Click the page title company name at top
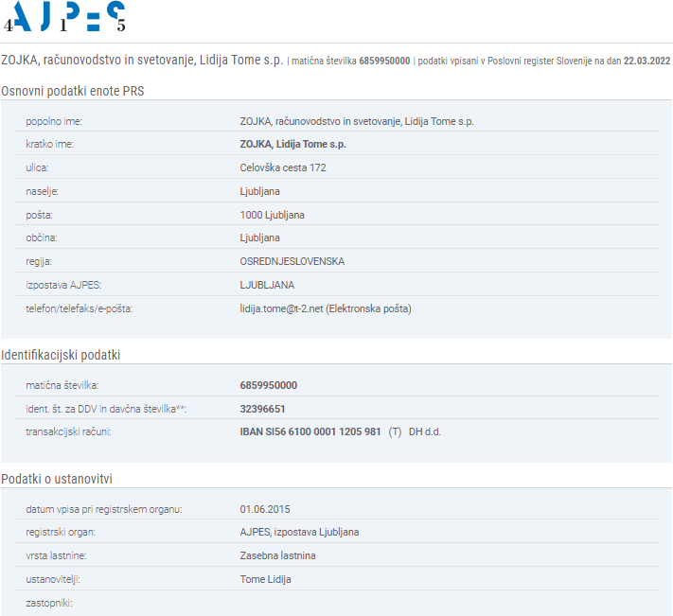This screenshot has width=673, height=616. pyautogui.click(x=142, y=60)
